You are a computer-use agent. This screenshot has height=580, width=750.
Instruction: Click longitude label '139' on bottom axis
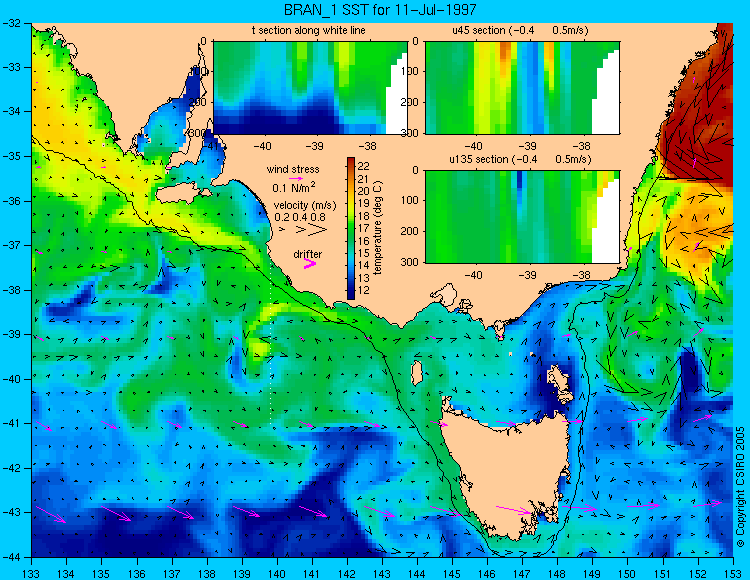point(242,573)
